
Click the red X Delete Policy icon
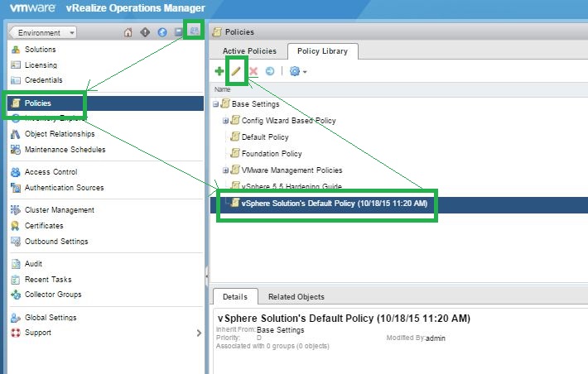tap(254, 72)
